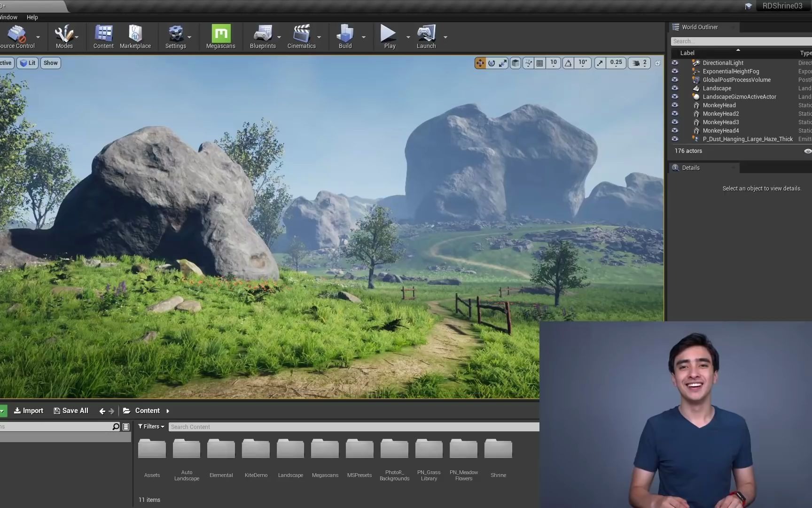Screen dimensions: 812x508
Task: Click the Save All button
Action: click(70, 410)
